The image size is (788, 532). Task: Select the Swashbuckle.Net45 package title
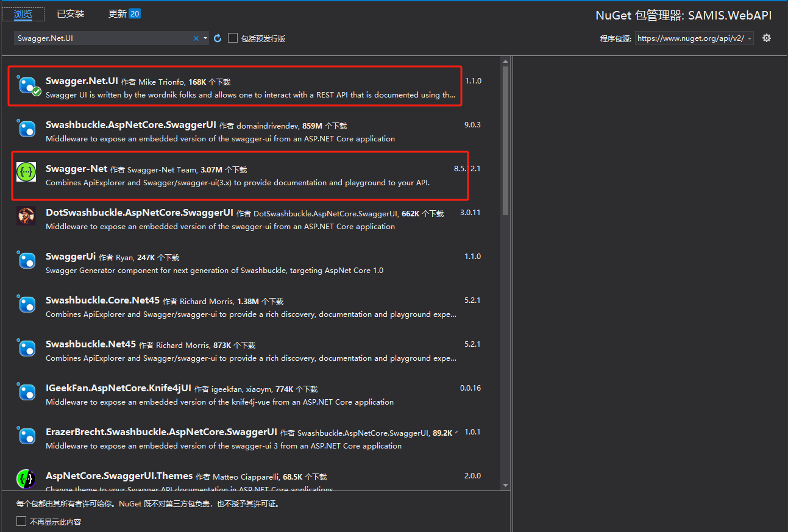tap(91, 344)
